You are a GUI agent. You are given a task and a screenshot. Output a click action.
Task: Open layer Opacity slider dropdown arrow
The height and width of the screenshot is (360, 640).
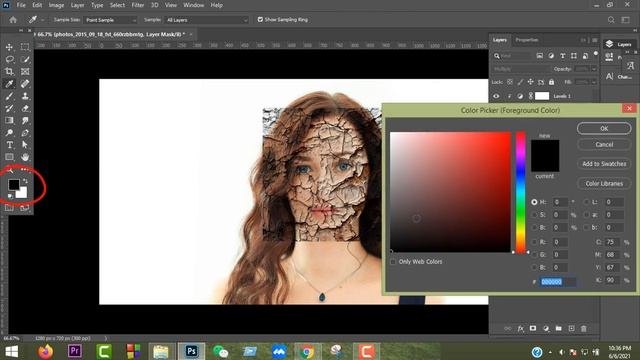(594, 69)
